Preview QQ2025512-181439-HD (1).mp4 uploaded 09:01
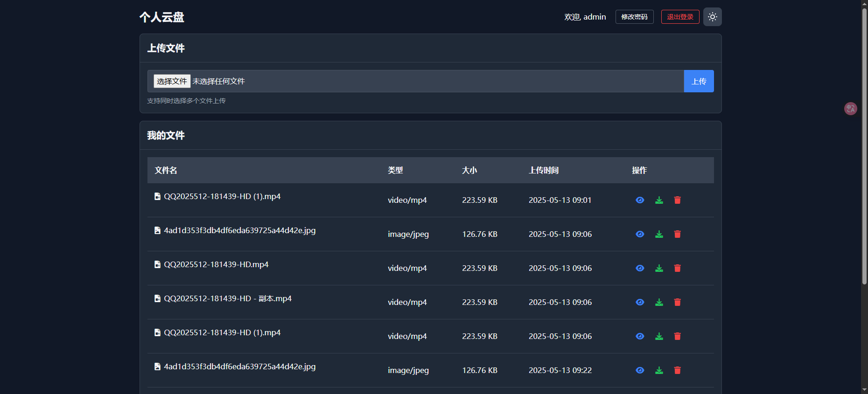 click(640, 200)
